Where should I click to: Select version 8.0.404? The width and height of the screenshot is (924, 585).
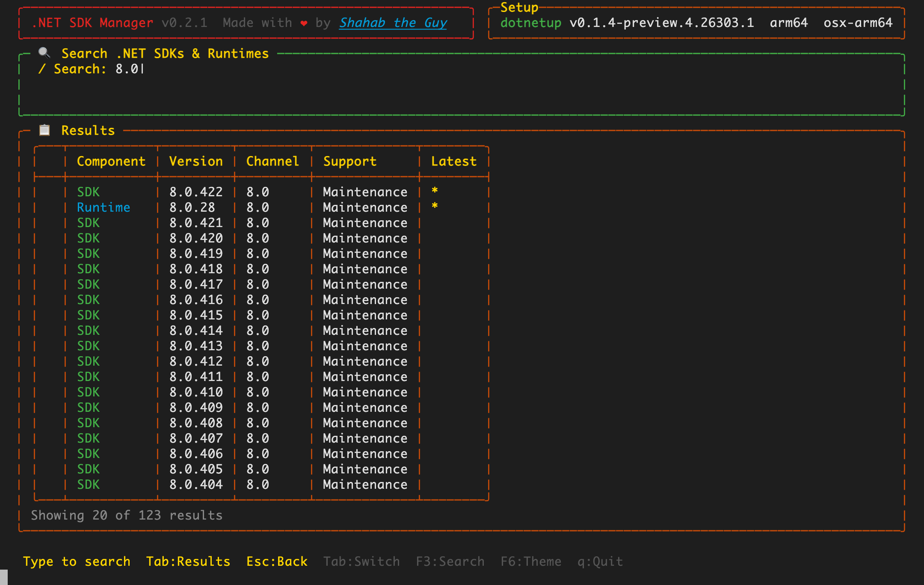click(196, 485)
